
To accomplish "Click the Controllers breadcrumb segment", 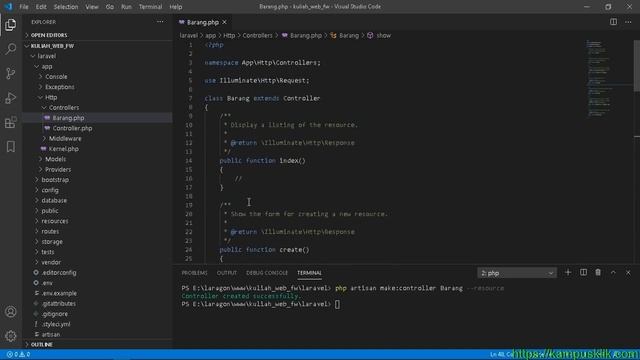I will pyautogui.click(x=257, y=36).
